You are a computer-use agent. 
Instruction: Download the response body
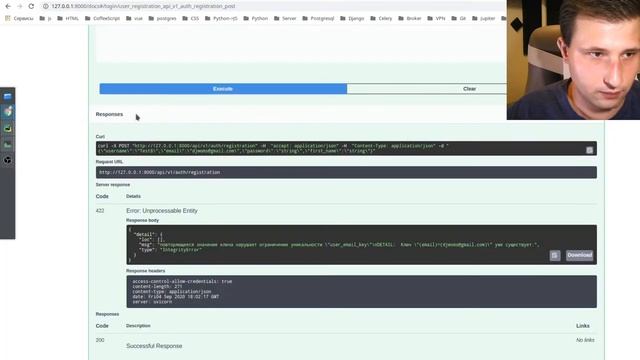(x=579, y=255)
